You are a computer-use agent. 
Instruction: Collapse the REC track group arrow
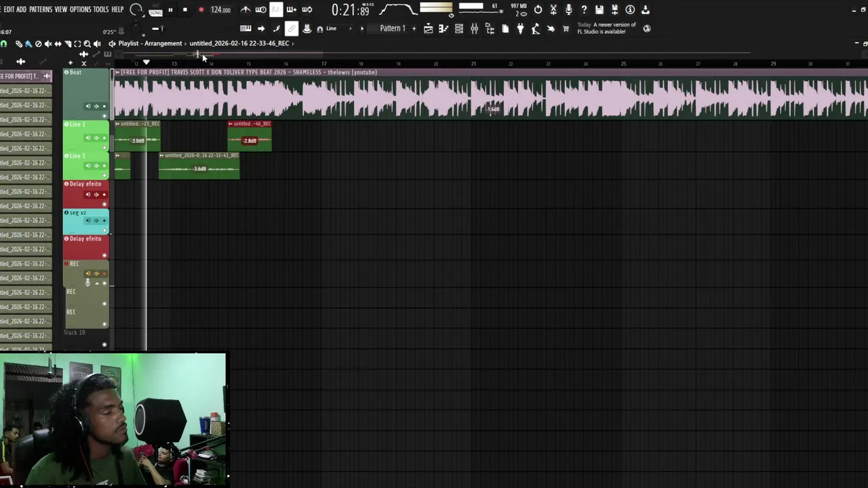[x=96, y=283]
